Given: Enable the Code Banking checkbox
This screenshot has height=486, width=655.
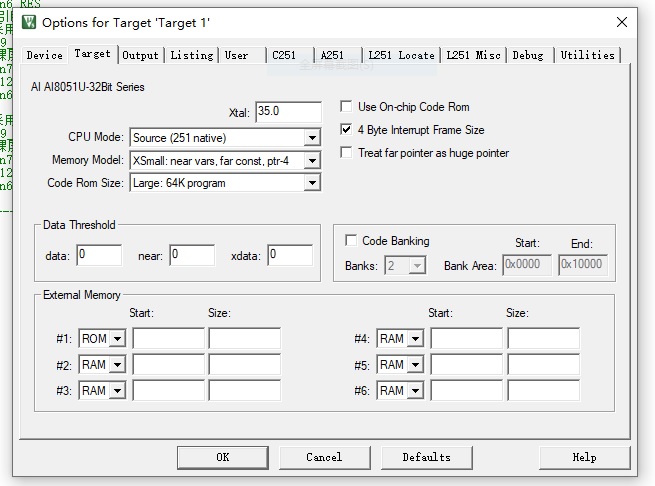Looking at the screenshot, I should [x=351, y=241].
